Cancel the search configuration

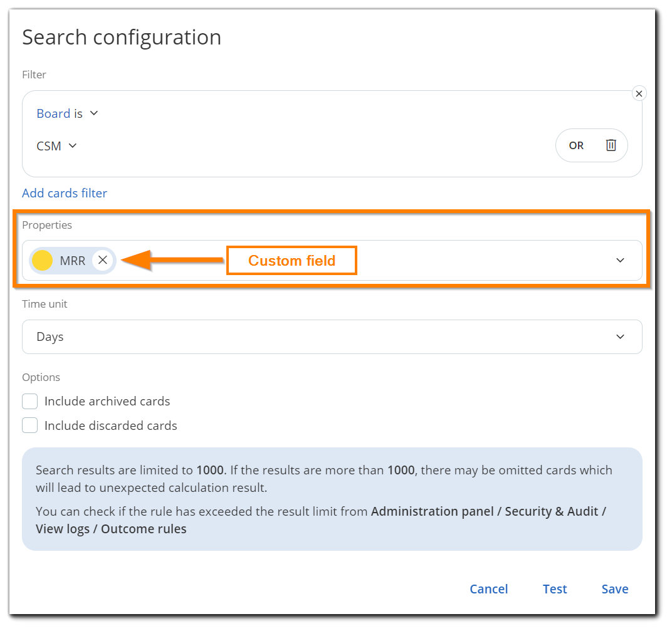tap(488, 589)
